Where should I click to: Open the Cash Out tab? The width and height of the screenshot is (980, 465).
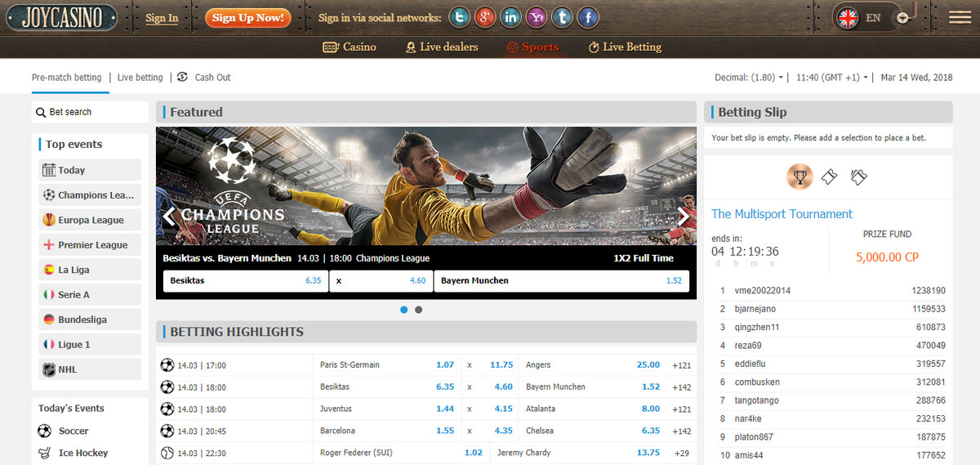pyautogui.click(x=212, y=78)
